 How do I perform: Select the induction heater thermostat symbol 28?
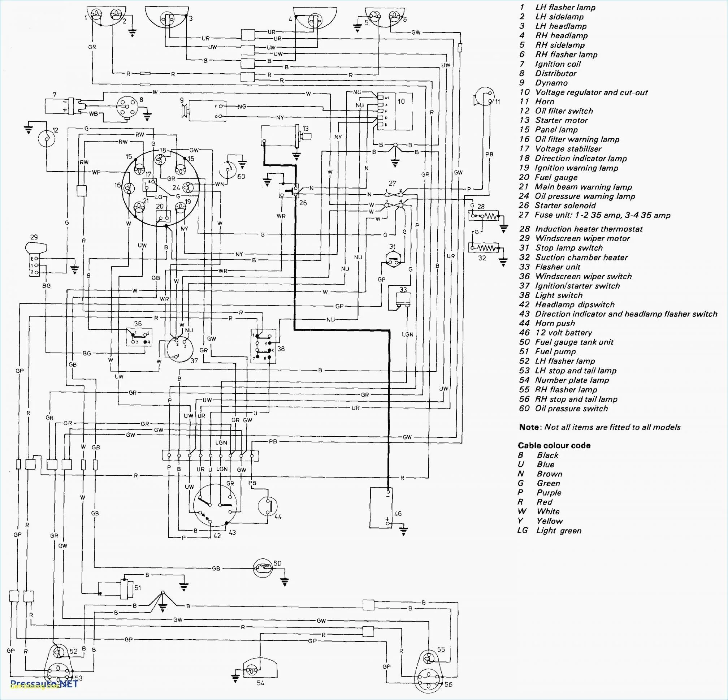pos(484,216)
